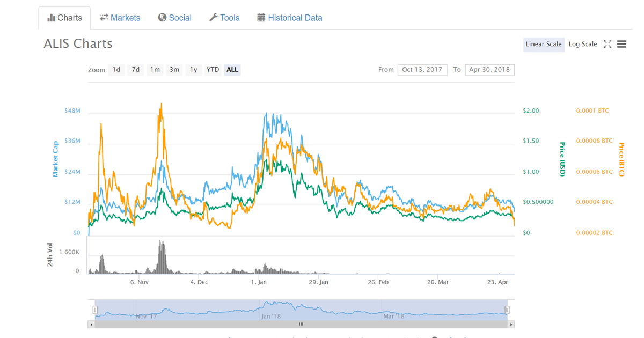Image resolution: width=644 pixels, height=338 pixels.
Task: Click the 6. Nov date label
Action: pos(140,282)
